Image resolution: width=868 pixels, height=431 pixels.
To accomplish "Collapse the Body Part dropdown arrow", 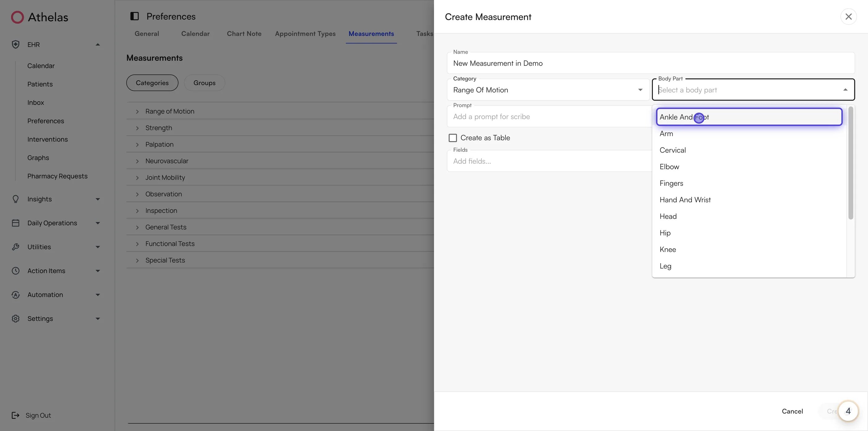I will point(845,90).
